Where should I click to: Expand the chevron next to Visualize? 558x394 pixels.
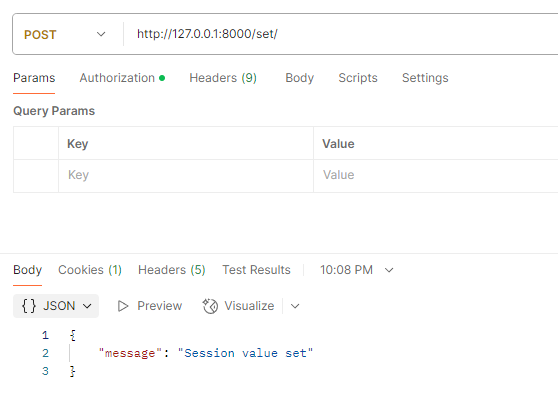pyautogui.click(x=295, y=306)
